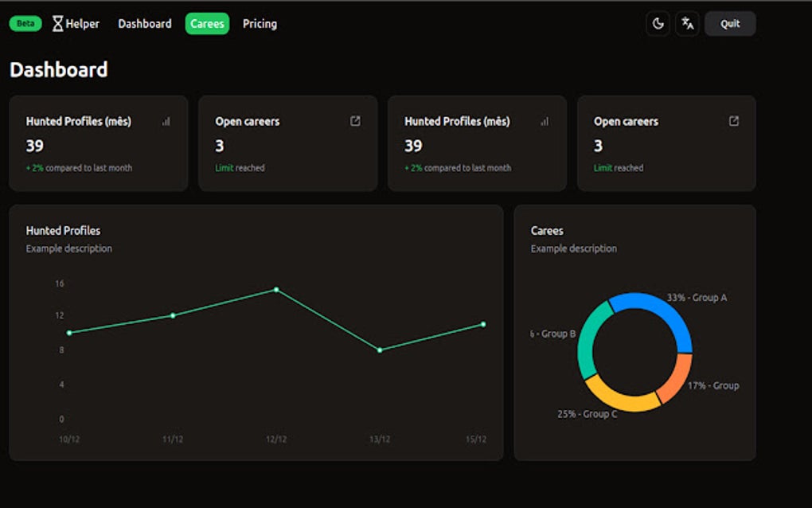Image resolution: width=812 pixels, height=508 pixels.
Task: Select the Carees navigation tab
Action: point(207,24)
